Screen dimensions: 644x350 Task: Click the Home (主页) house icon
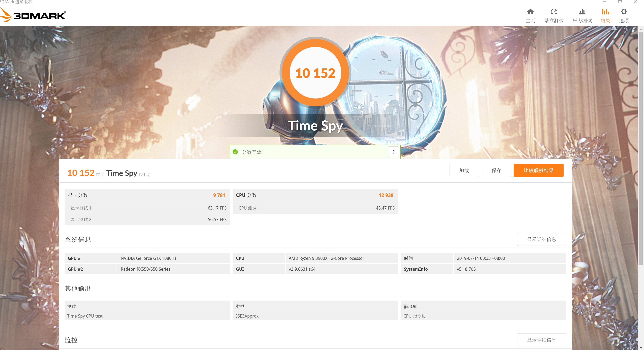pyautogui.click(x=530, y=12)
